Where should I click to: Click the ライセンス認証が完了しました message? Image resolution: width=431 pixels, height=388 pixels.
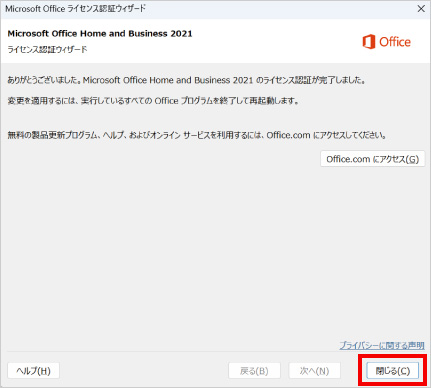[187, 80]
